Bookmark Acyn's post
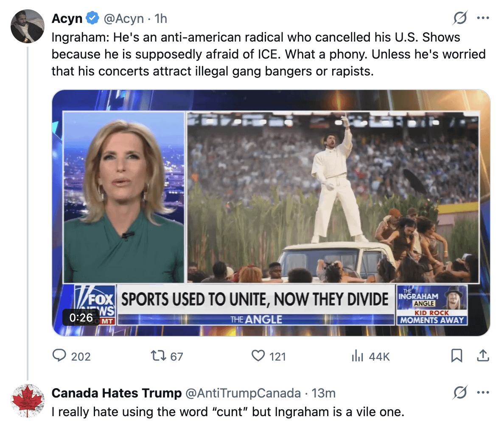504x431 pixels. (456, 355)
